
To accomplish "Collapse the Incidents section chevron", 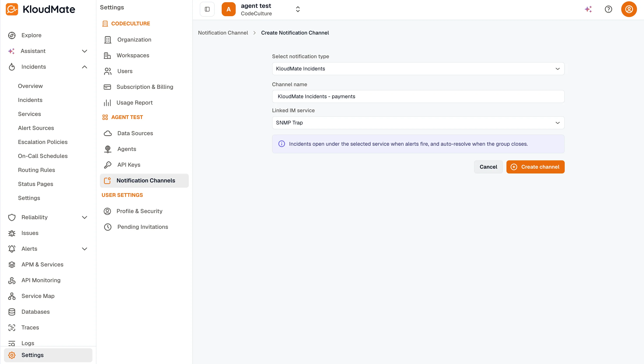I will pyautogui.click(x=85, y=67).
